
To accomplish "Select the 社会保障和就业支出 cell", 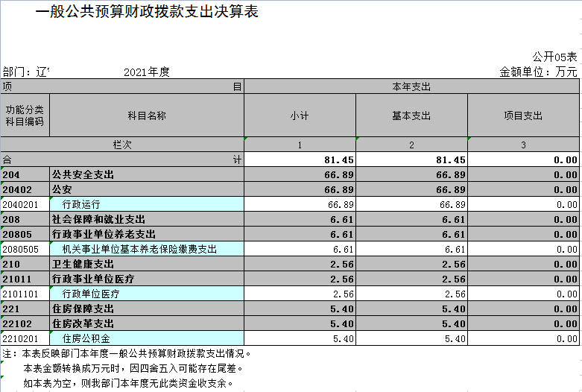I will 147,219.
